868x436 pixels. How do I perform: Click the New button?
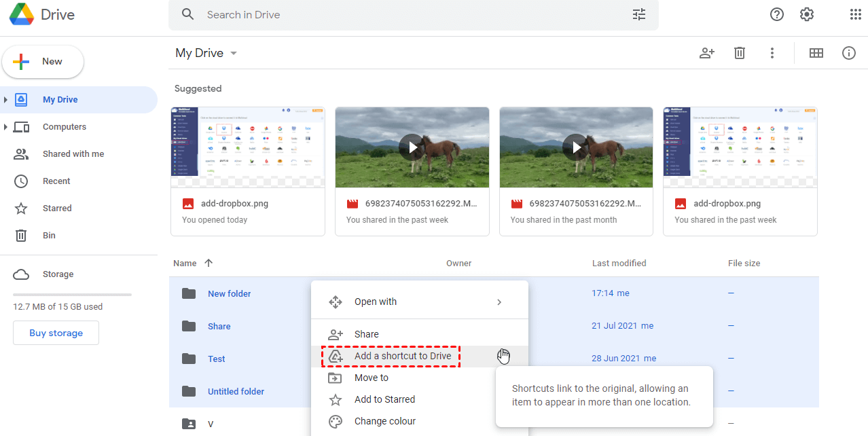coord(42,61)
